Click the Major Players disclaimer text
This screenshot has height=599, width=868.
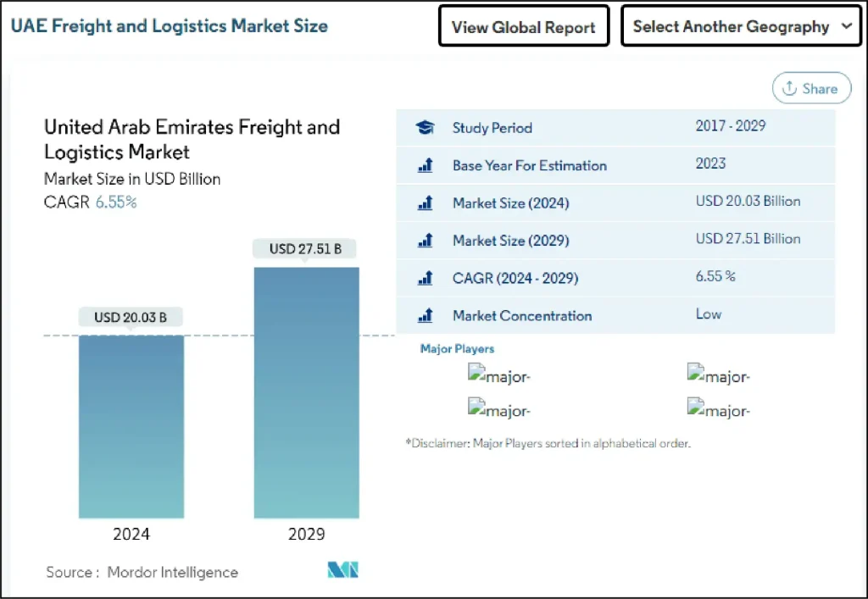tap(548, 444)
